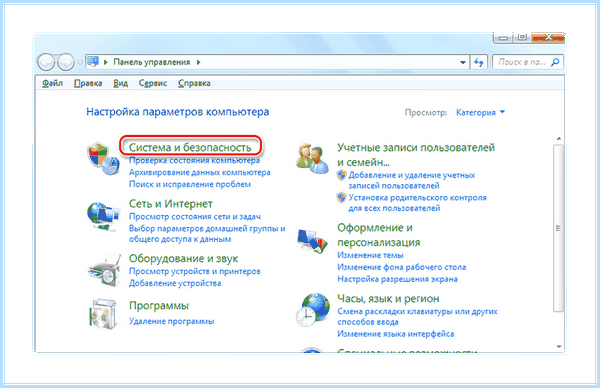Open the Категория view dropdown
Viewport: 600px width, 388px height.
click(x=480, y=112)
